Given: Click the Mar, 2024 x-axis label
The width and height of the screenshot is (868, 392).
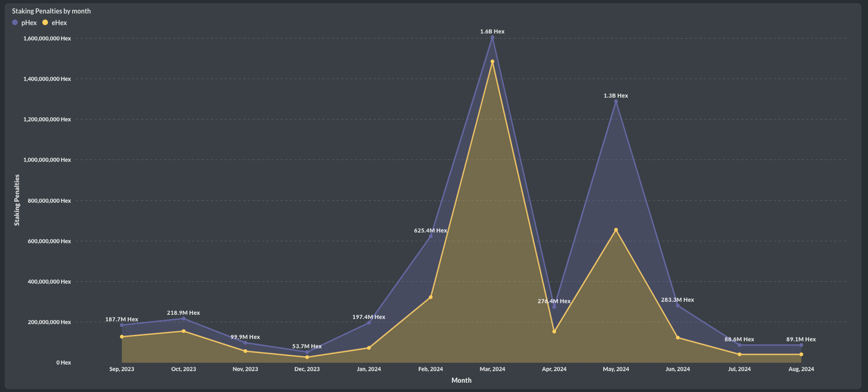Looking at the screenshot, I should [x=492, y=369].
